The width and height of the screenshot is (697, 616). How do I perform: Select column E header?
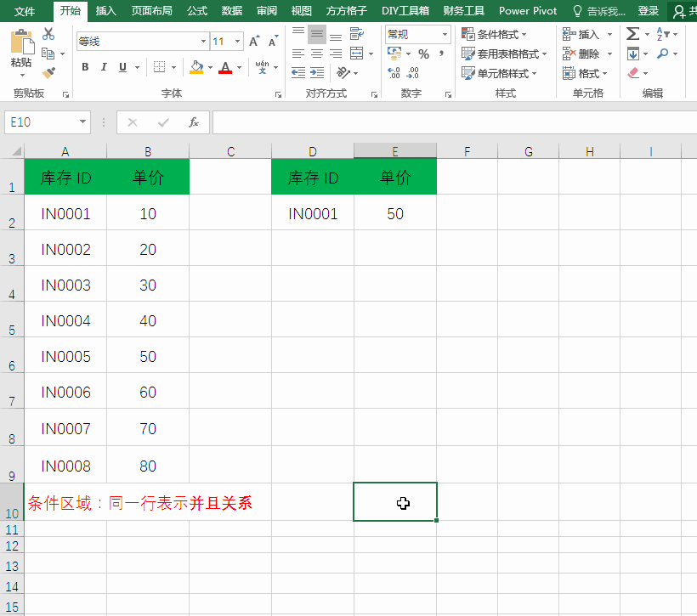(x=395, y=151)
